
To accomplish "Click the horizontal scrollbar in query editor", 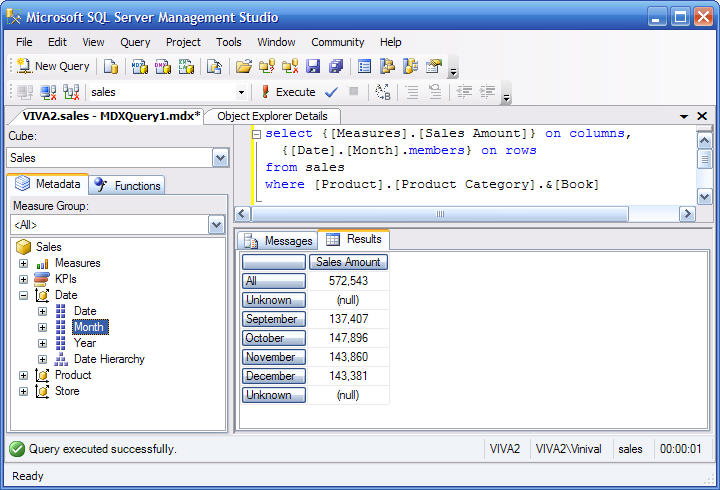I will tap(440, 214).
